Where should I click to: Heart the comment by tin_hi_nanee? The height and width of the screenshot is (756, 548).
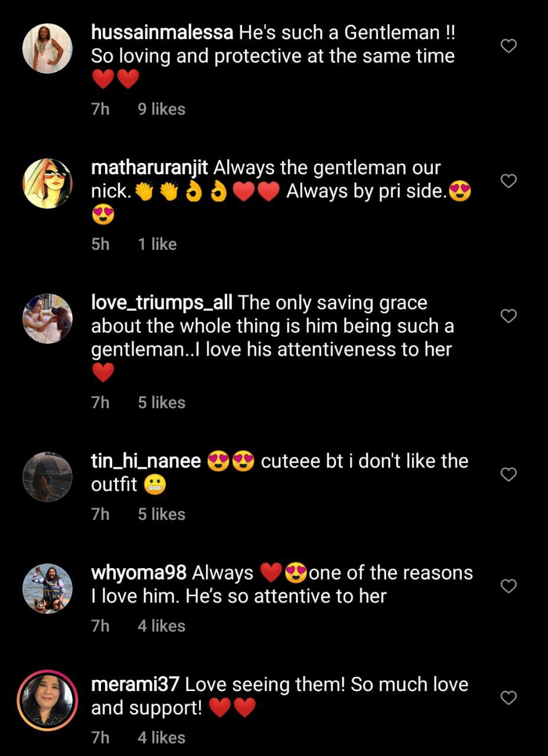pos(508,474)
